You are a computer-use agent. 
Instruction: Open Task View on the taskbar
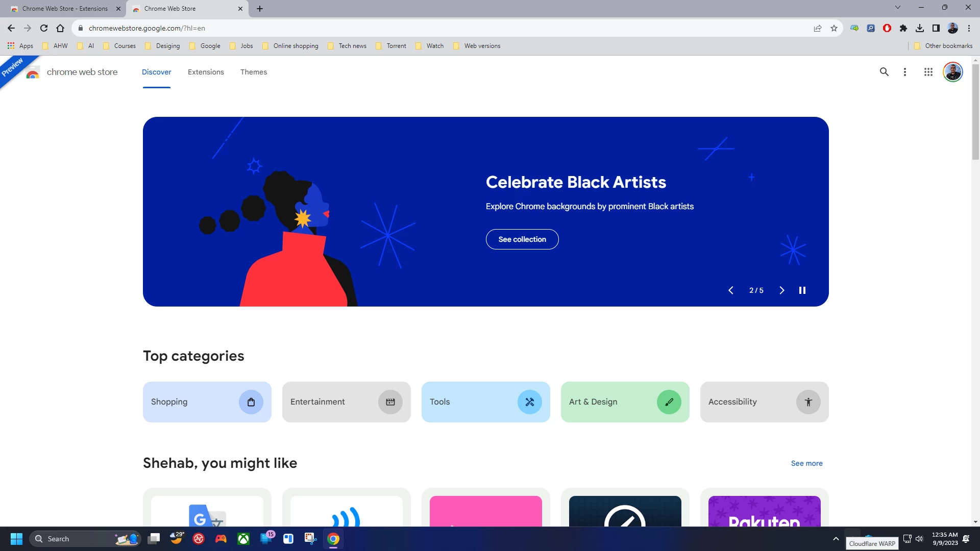[154, 539]
